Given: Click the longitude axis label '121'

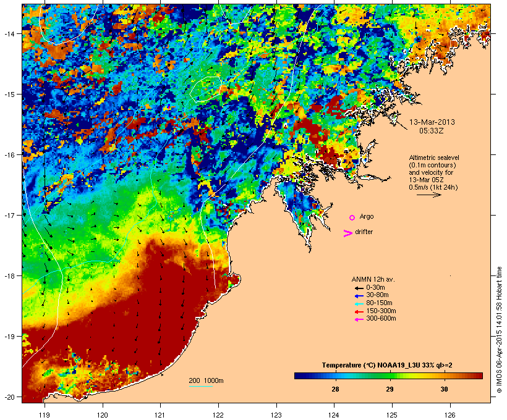Looking at the screenshot, I should tap(160, 415).
